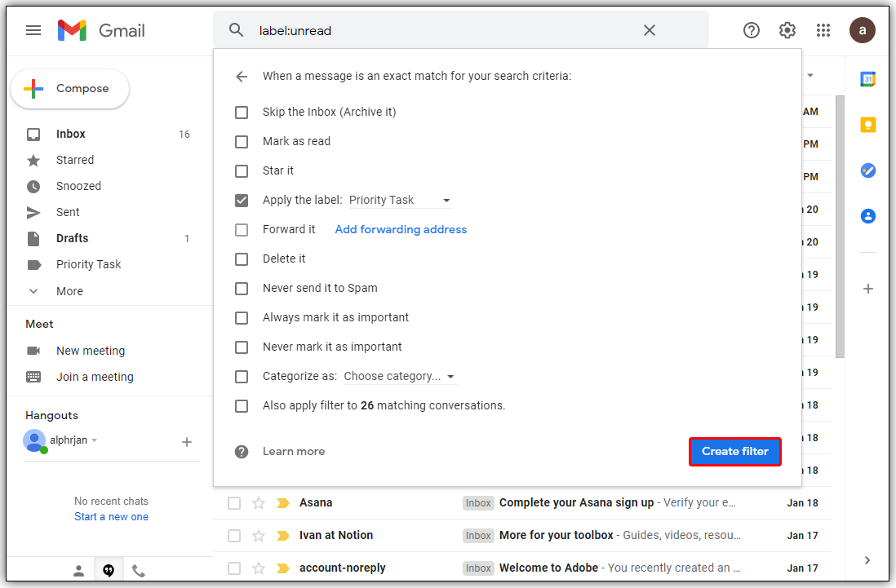Open the Settings gear icon
Screen dimensions: 896x588
pos(787,30)
